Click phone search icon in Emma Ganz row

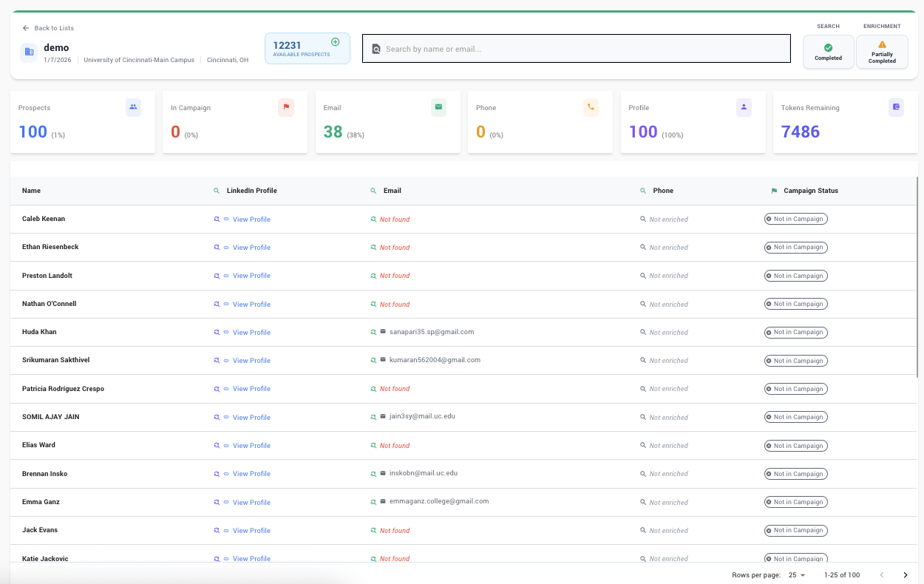pos(643,502)
